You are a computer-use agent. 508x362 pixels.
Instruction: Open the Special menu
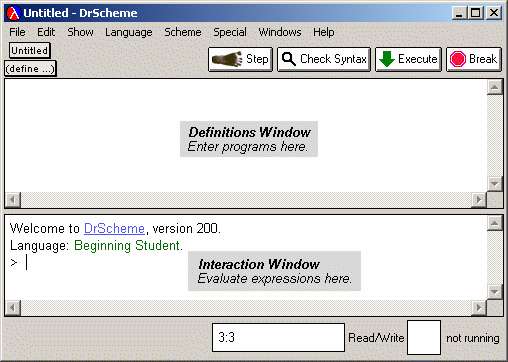pyautogui.click(x=230, y=32)
